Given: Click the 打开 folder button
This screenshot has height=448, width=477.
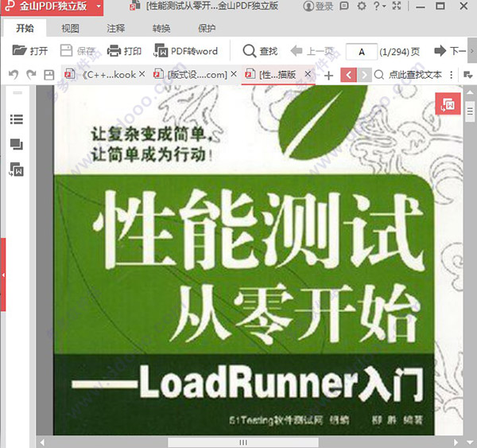Looking at the screenshot, I should pyautogui.click(x=30, y=51).
